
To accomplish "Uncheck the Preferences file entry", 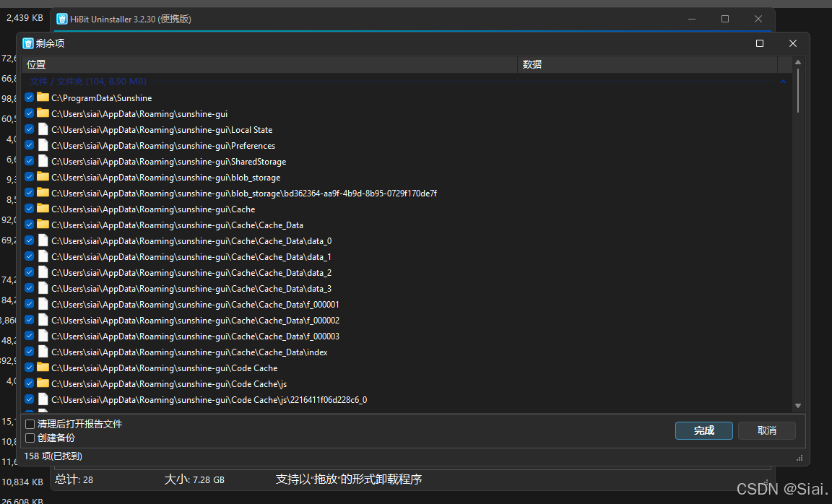I will click(x=29, y=145).
